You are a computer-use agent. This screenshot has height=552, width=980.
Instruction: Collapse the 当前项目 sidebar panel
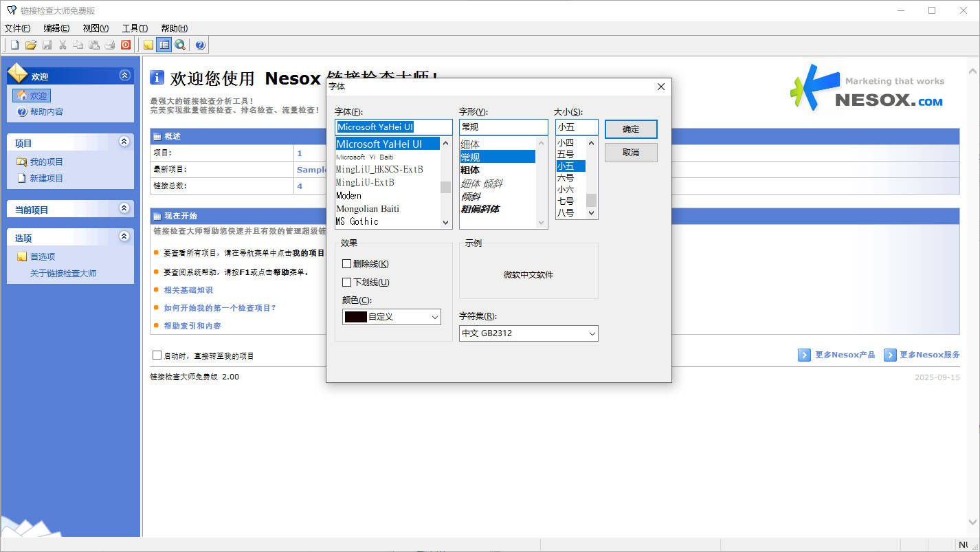click(124, 208)
